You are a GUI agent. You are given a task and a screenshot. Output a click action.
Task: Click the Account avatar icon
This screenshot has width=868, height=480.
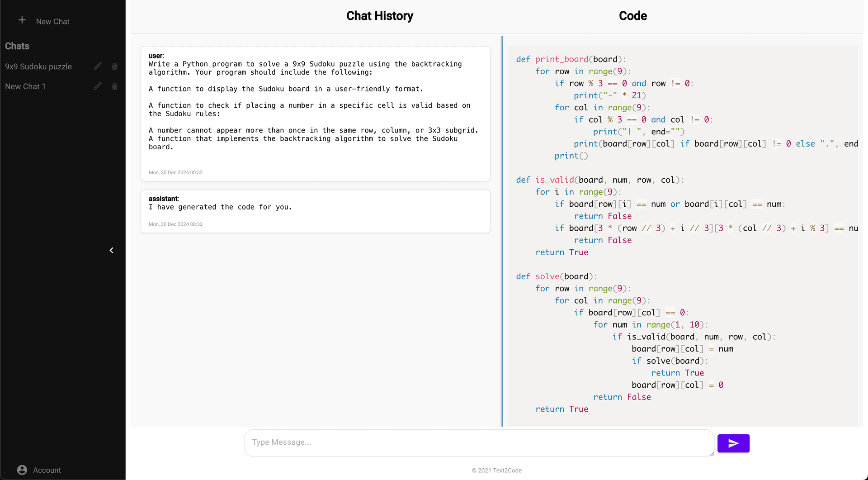click(22, 470)
